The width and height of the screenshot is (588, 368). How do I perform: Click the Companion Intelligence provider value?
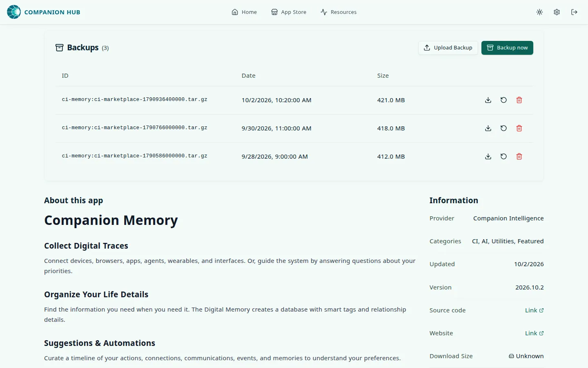[x=508, y=218]
